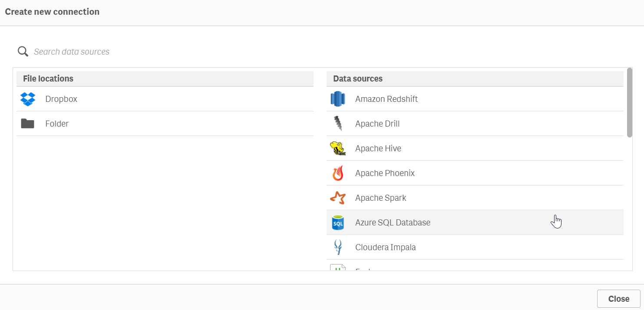Select the Dropbox file location label
644x310 pixels.
click(61, 99)
